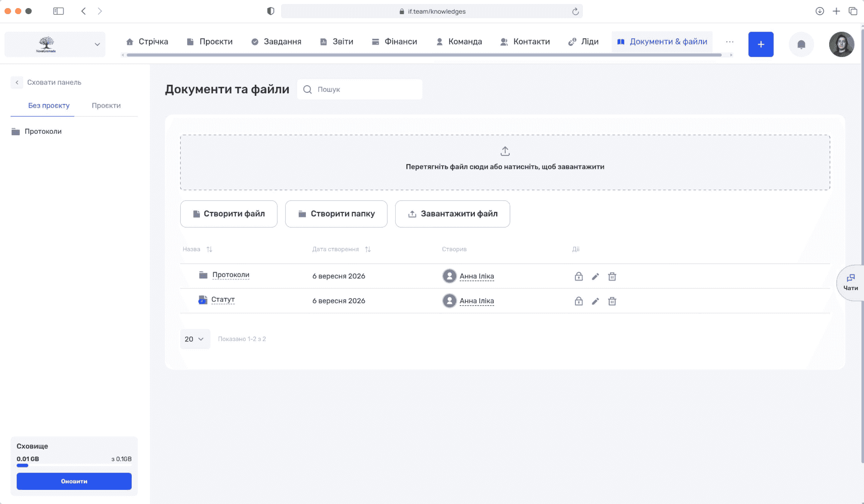Edit the Статут file with pencil icon
The width and height of the screenshot is (864, 504).
(596, 301)
